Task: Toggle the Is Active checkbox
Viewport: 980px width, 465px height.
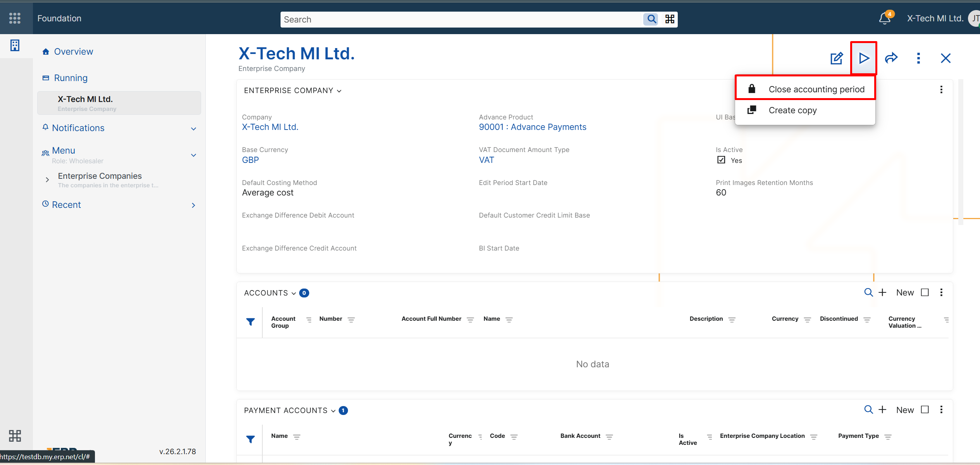Action: pos(721,159)
